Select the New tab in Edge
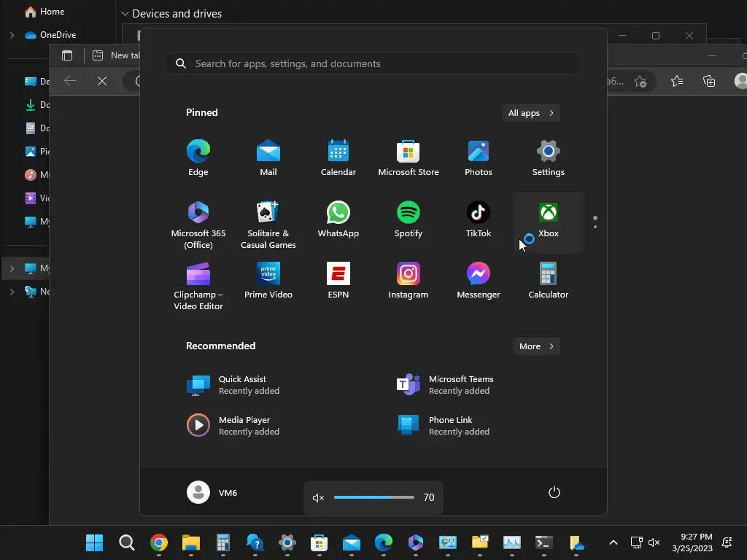The image size is (747, 560). (115, 55)
